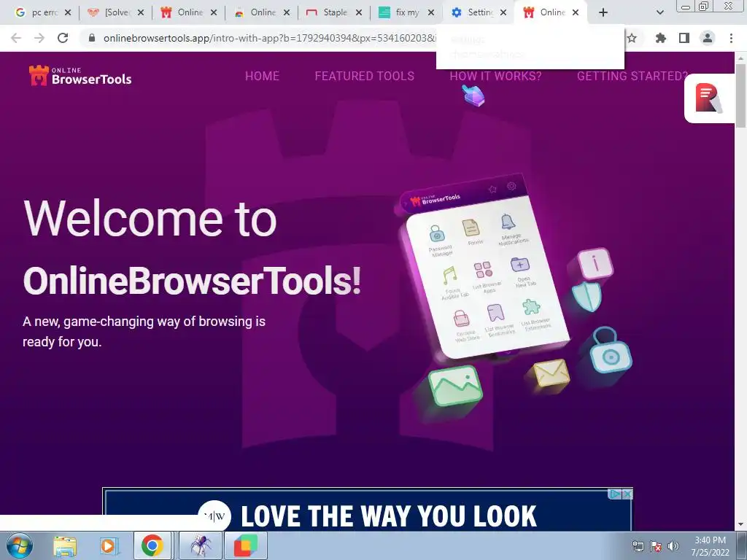Go back with the browser back arrow

point(16,38)
